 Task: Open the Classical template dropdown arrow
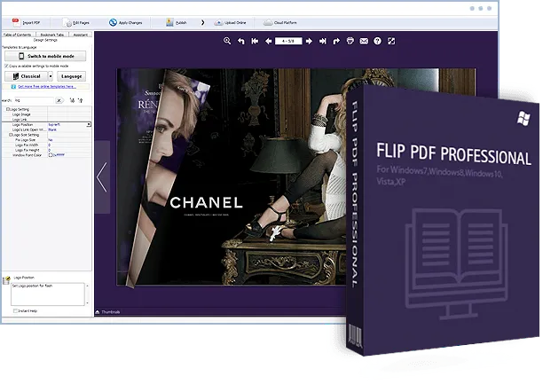(x=51, y=76)
